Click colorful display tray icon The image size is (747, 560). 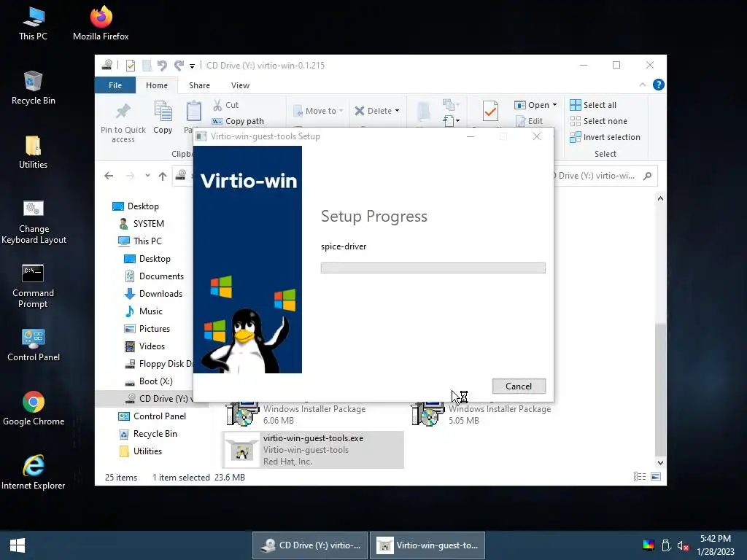click(649, 545)
